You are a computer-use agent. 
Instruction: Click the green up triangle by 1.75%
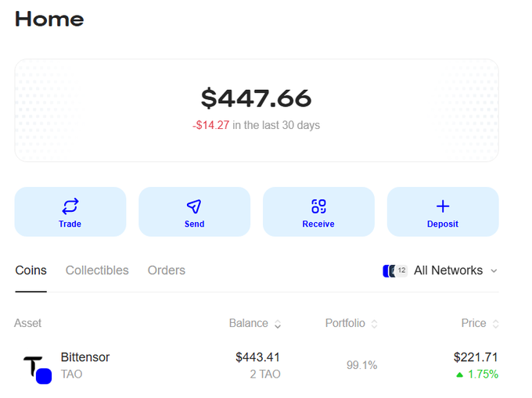(460, 375)
